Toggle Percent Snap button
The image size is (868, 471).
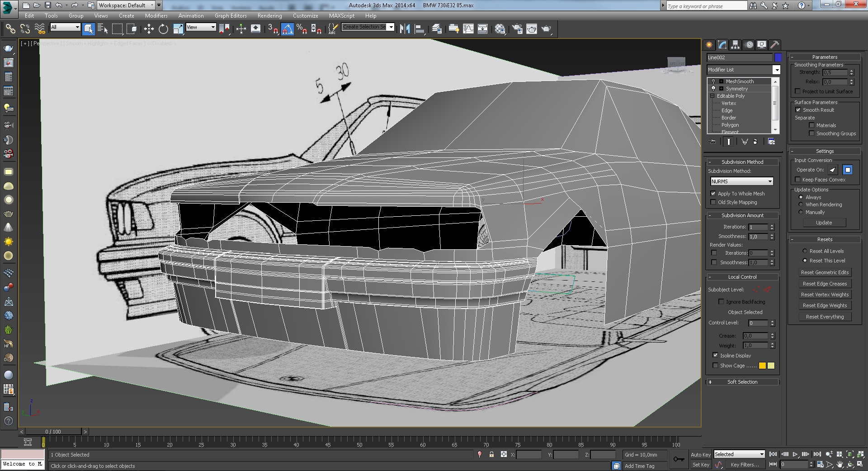click(x=302, y=29)
